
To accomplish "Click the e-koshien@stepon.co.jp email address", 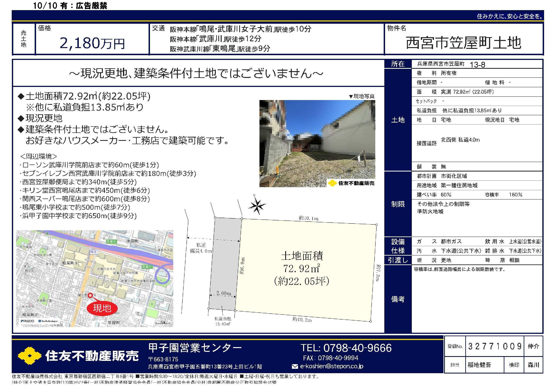I will pyautogui.click(x=332, y=366).
